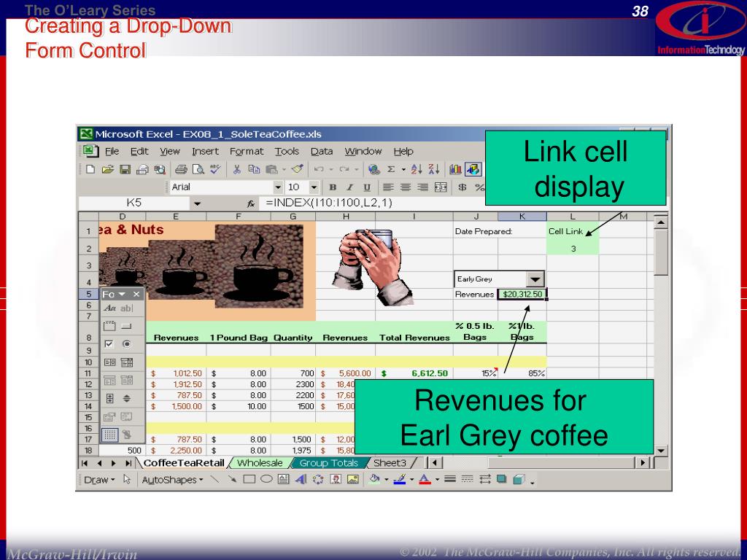Select cell K5 showing $20,312.50
This screenshot has height=560, width=747.
(x=522, y=295)
